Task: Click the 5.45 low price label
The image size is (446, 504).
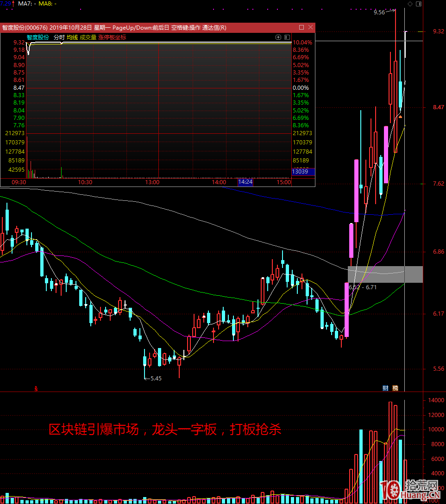Action: tap(156, 378)
